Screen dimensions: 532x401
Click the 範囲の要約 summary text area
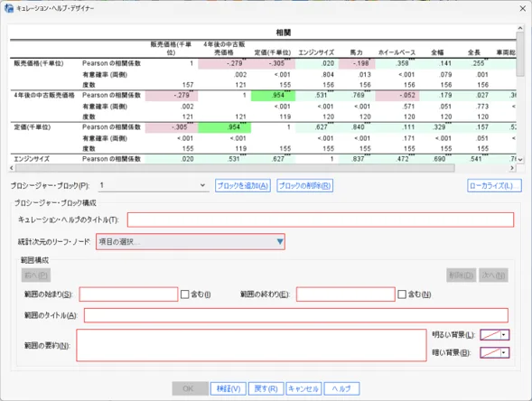[251, 345]
